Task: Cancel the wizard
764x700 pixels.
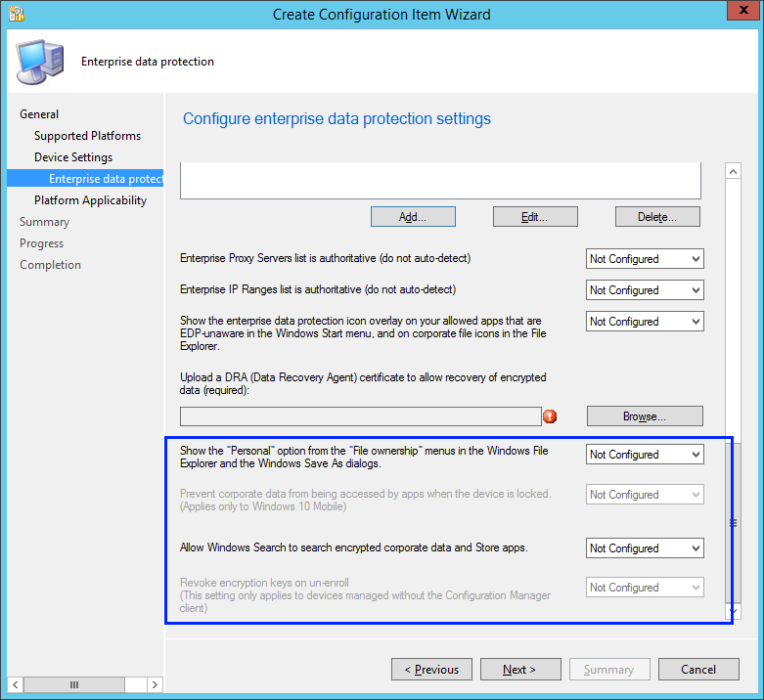Action: coord(698,670)
